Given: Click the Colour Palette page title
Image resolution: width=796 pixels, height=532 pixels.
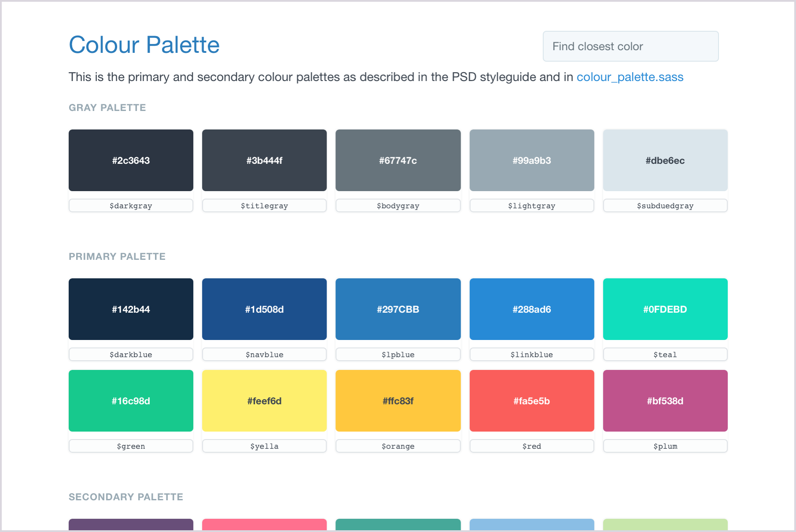Looking at the screenshot, I should [144, 45].
